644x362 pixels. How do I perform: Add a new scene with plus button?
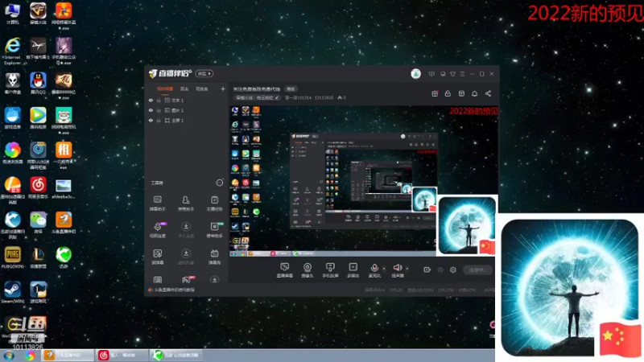point(223,88)
